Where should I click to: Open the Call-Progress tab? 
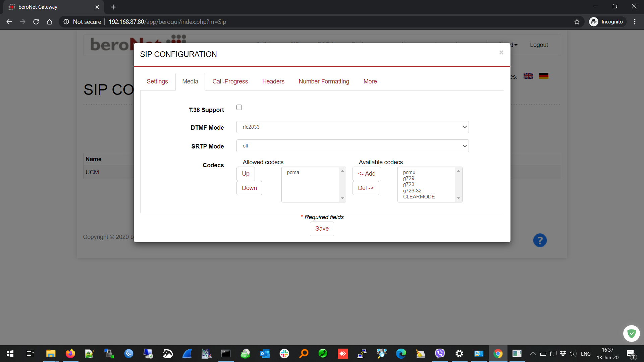tap(230, 81)
